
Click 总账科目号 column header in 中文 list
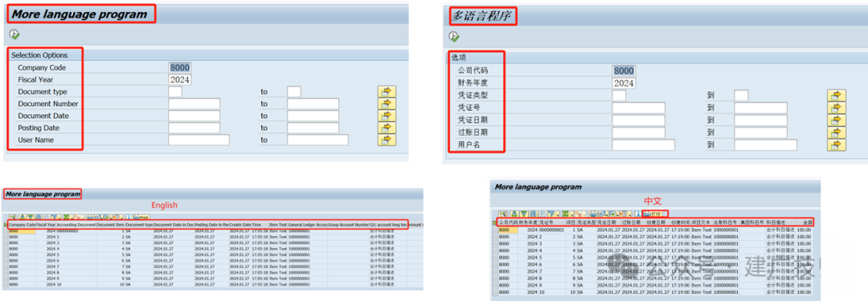coord(727,222)
